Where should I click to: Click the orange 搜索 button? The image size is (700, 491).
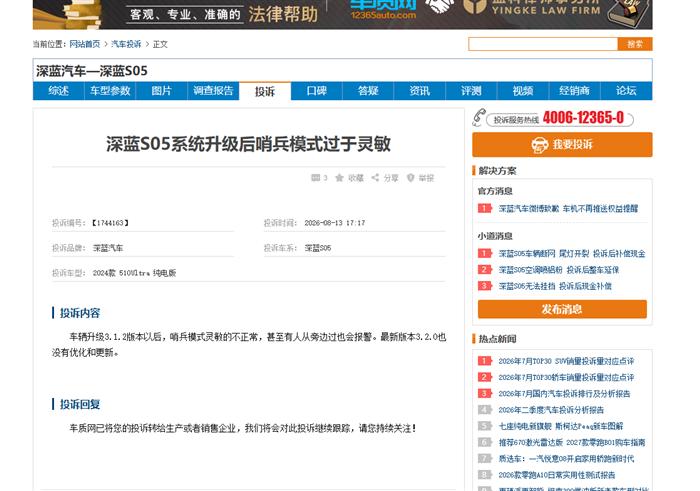coord(635,44)
